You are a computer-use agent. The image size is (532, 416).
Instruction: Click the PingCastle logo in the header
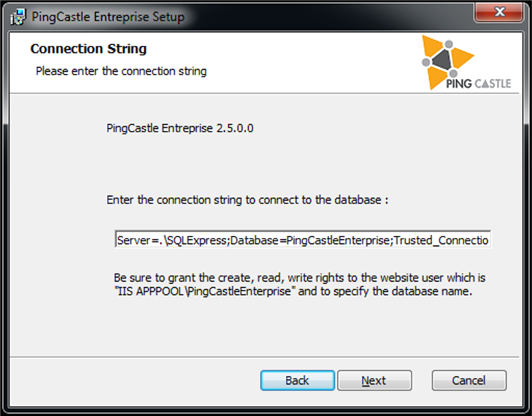466,62
